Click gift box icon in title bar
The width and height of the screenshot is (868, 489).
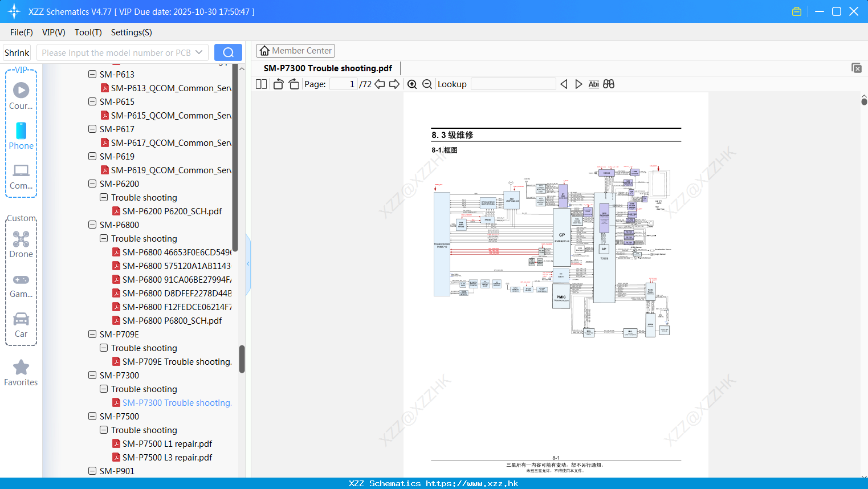pos(797,11)
